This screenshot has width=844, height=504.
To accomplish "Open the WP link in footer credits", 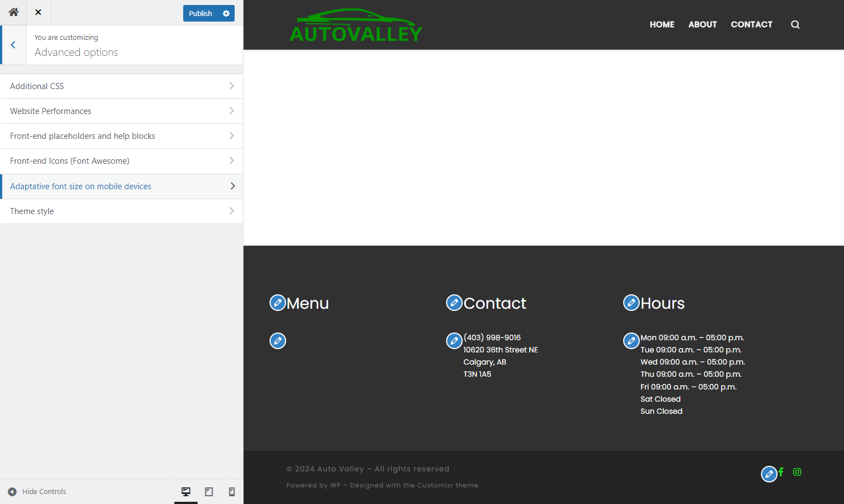I will [x=335, y=485].
